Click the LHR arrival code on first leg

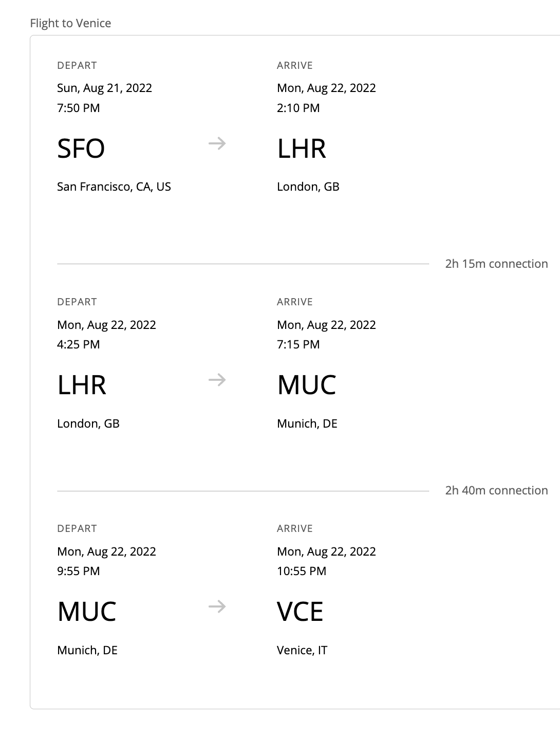[x=302, y=149]
